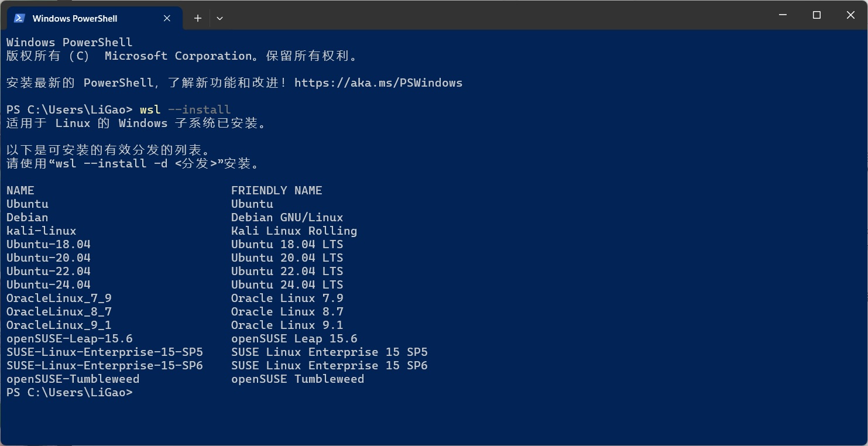Click SUSE-Linux-Enterprise-15-SP6 entry
868x446 pixels.
point(105,366)
